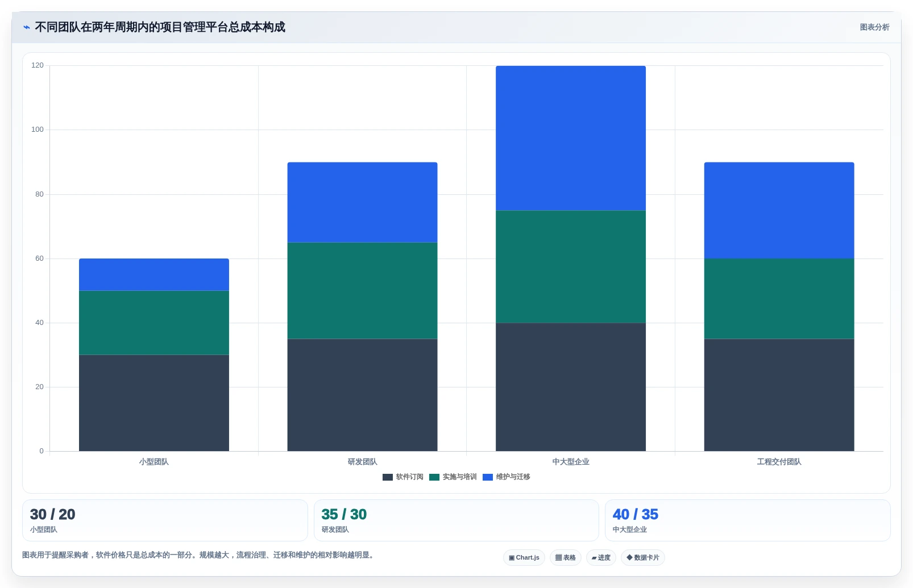Click the blue segment of 工程交付团队 bar
Viewport: 913px width, 588px height.
point(779,211)
